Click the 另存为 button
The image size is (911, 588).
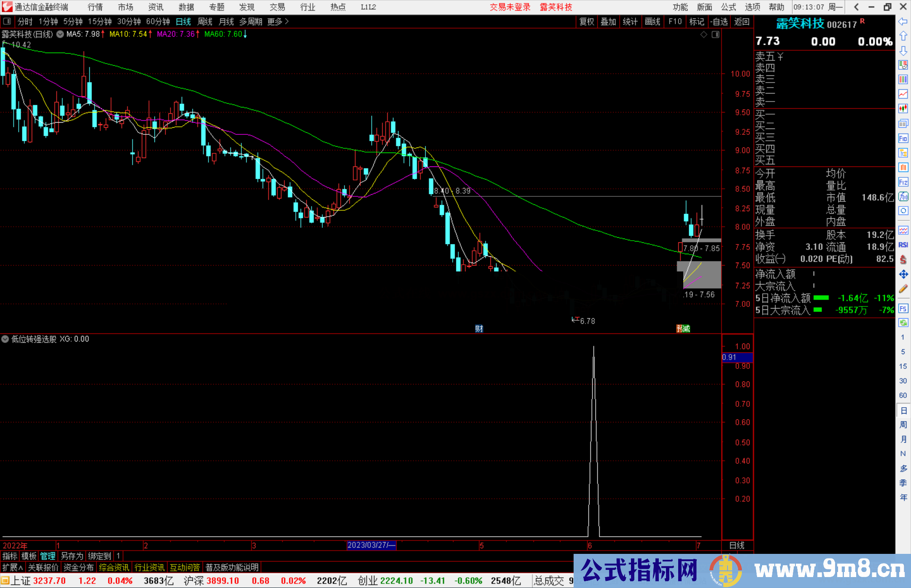(72, 556)
